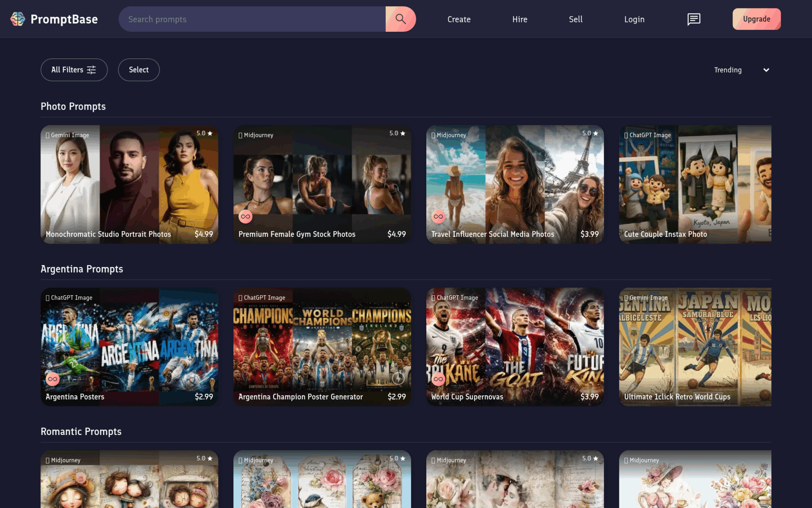
Task: Open the Create menu item
Action: point(459,19)
